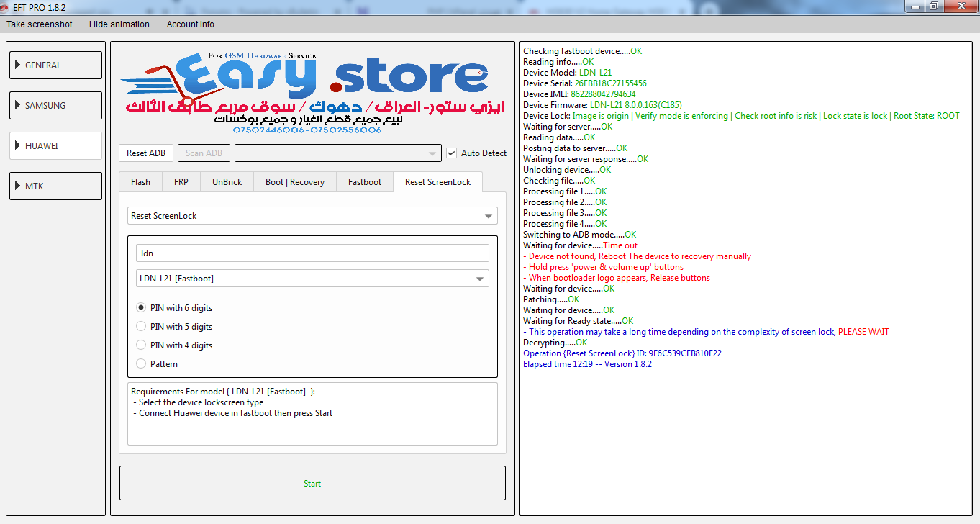Select the PIN with 6 digits option

174,308
